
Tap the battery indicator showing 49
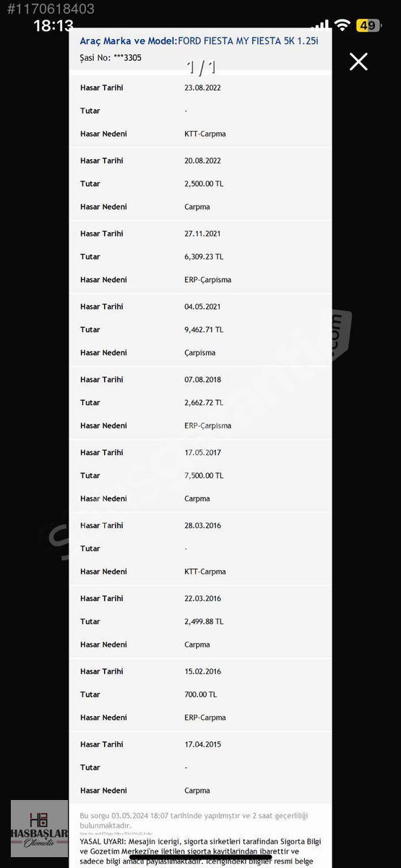coord(368,25)
